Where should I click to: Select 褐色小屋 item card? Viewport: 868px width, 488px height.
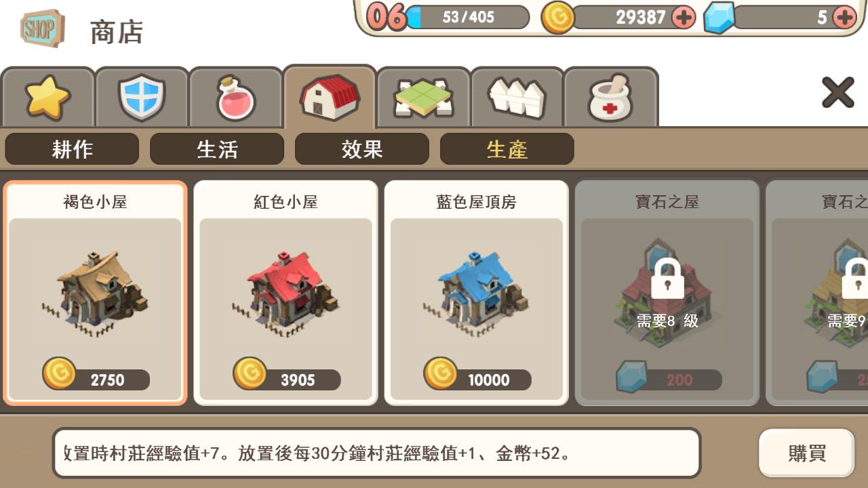(x=95, y=293)
